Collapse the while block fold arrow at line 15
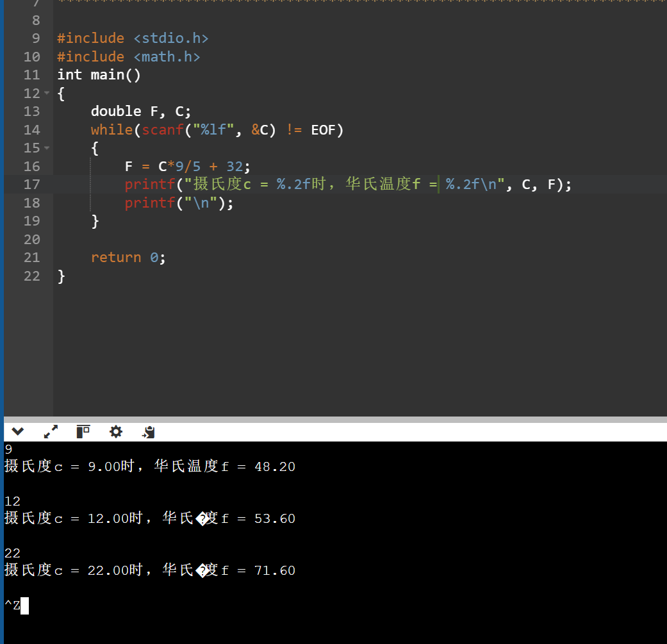 click(47, 148)
